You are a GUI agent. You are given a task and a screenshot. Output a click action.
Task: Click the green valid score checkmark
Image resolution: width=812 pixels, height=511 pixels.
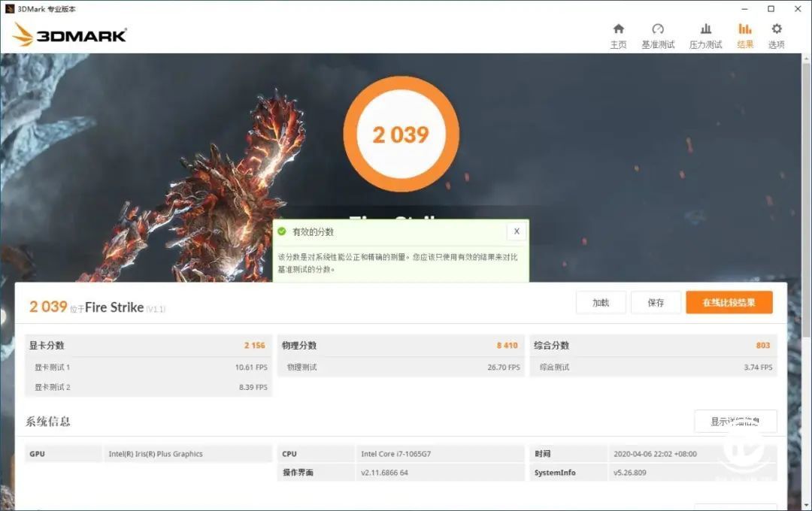click(x=282, y=231)
